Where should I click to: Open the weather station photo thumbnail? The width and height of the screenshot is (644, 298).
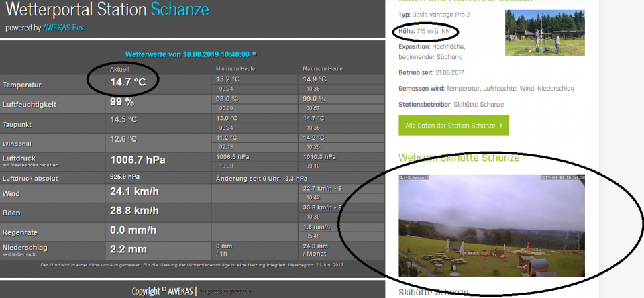point(545,33)
